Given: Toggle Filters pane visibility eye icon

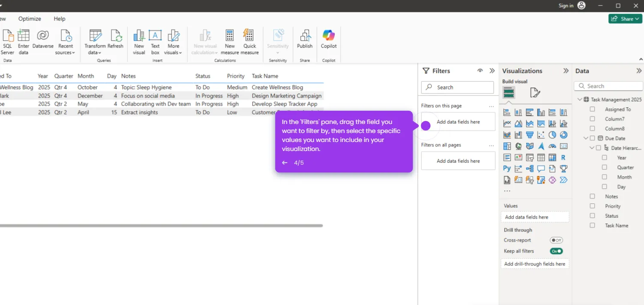Looking at the screenshot, I should (480, 71).
